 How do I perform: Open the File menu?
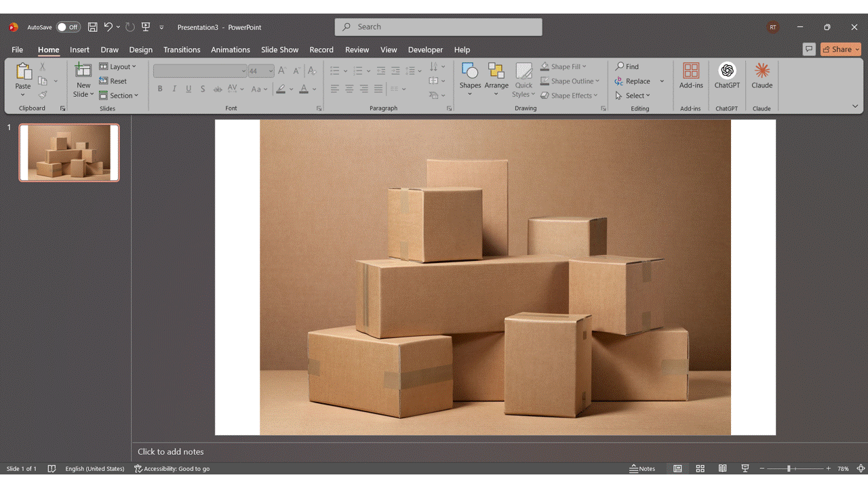(17, 49)
